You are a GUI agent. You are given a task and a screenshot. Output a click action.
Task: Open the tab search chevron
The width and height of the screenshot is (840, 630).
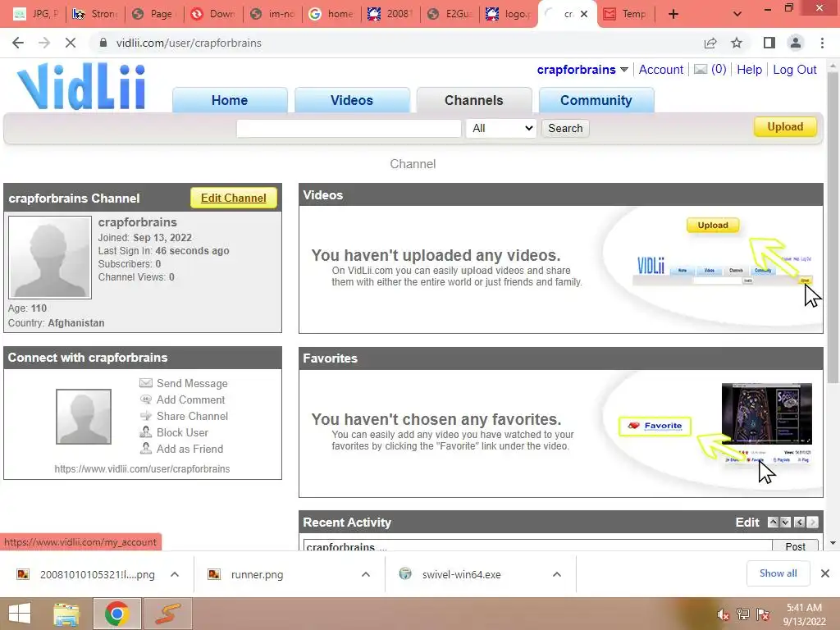click(737, 15)
